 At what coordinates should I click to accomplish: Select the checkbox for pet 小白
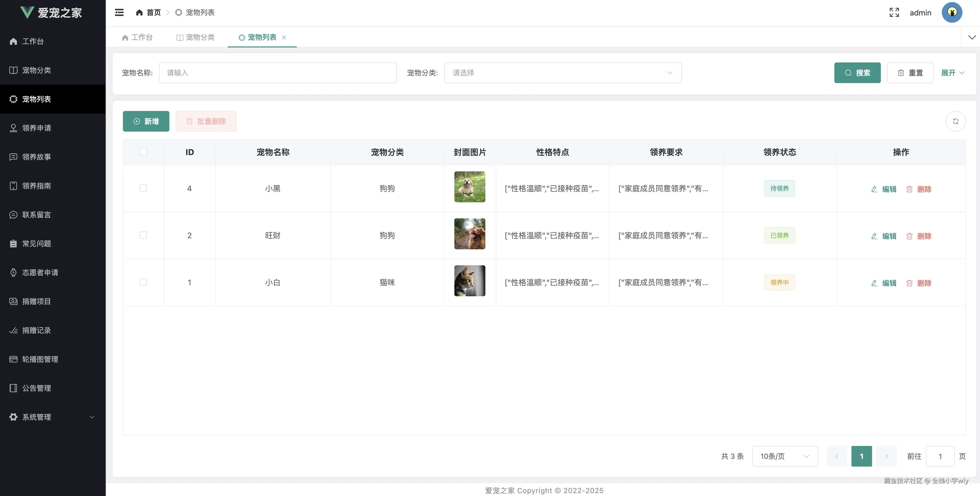(143, 282)
